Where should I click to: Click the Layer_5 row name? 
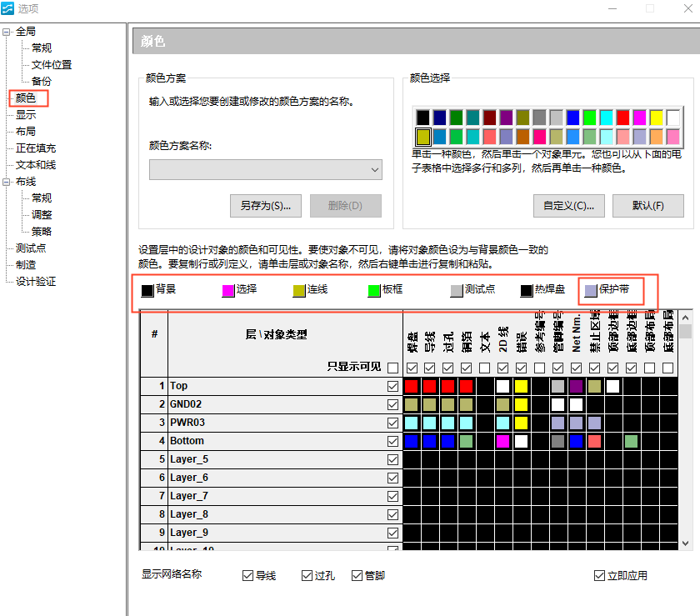click(x=189, y=459)
